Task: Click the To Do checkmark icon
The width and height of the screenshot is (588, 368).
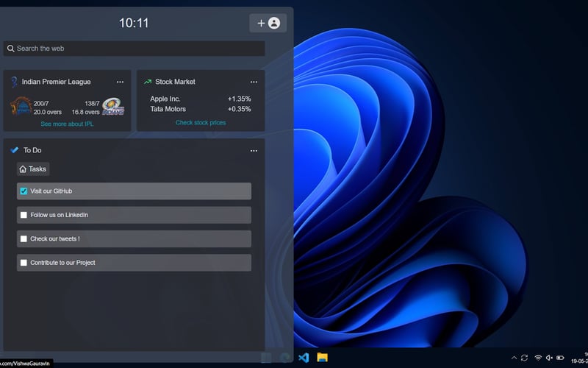Action: (x=14, y=150)
